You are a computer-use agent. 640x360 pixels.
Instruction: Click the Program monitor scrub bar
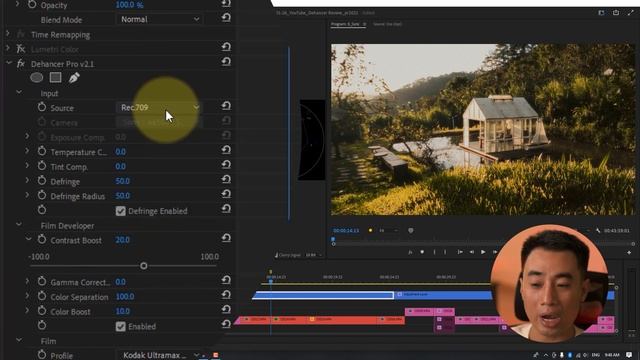click(482, 244)
